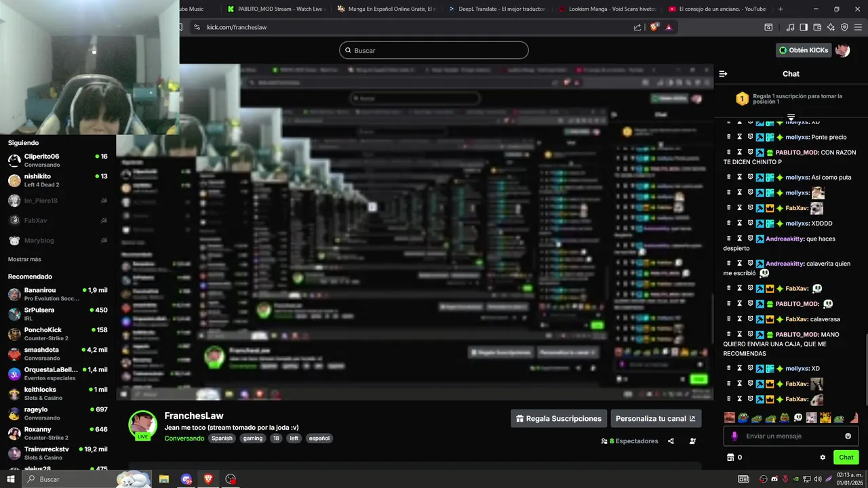Screen dimensions: 868x488
Task: Open the Conversando category link under stream title
Action: [x=184, y=439]
